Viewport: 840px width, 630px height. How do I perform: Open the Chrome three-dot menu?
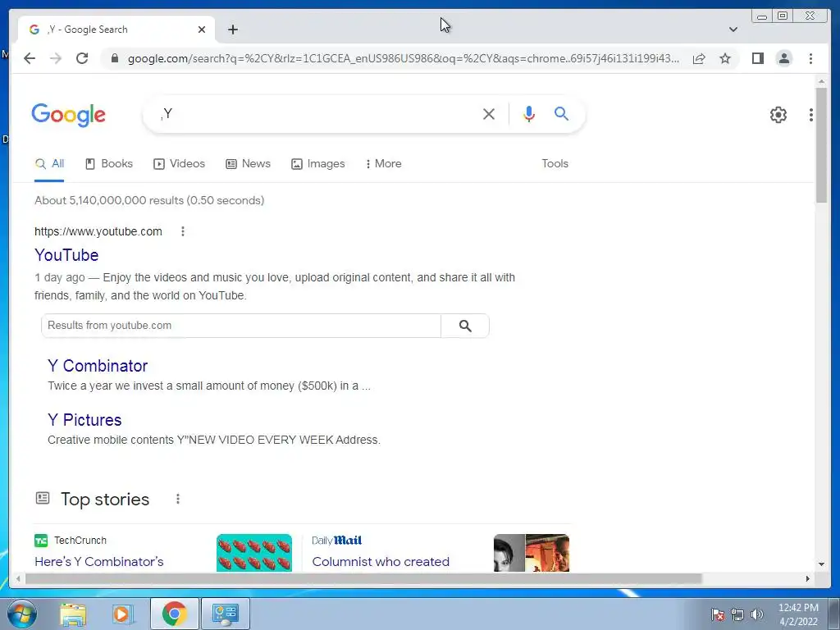[810, 58]
